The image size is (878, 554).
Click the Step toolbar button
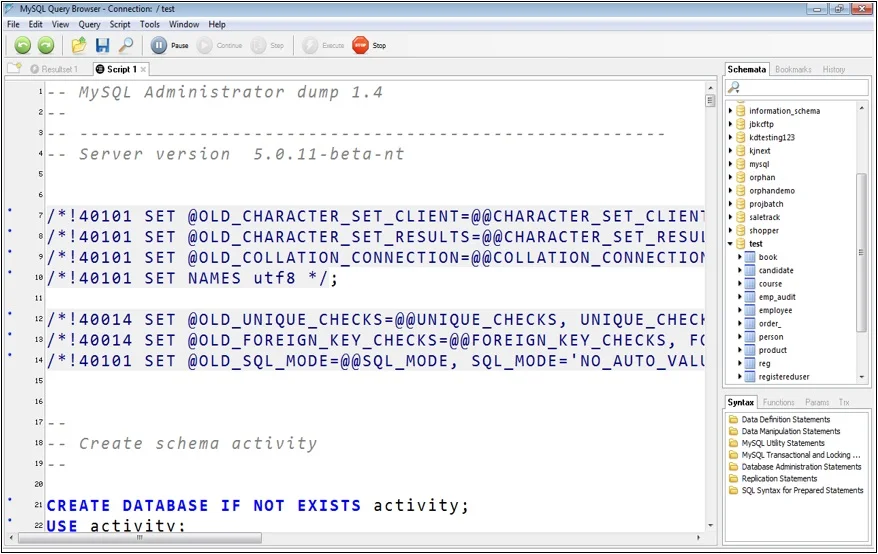coord(268,45)
